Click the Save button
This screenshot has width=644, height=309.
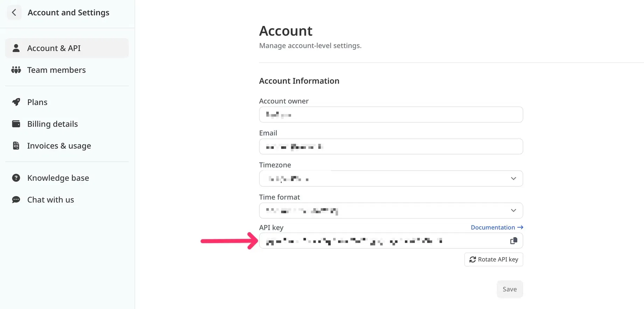(x=510, y=289)
